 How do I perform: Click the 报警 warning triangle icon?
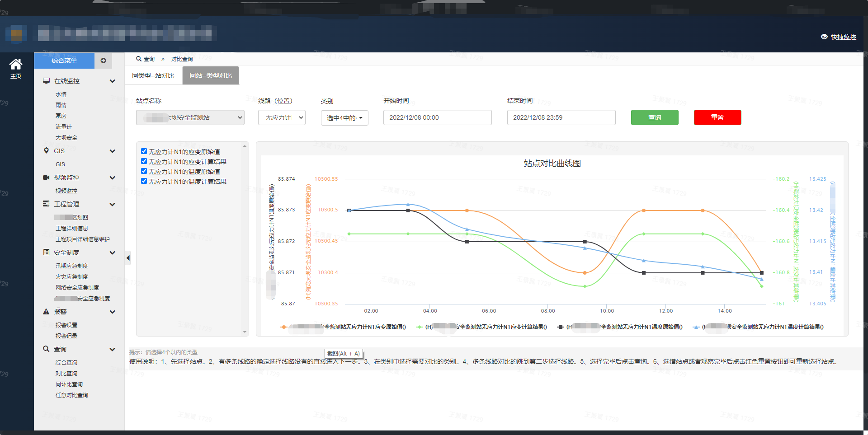click(x=46, y=312)
